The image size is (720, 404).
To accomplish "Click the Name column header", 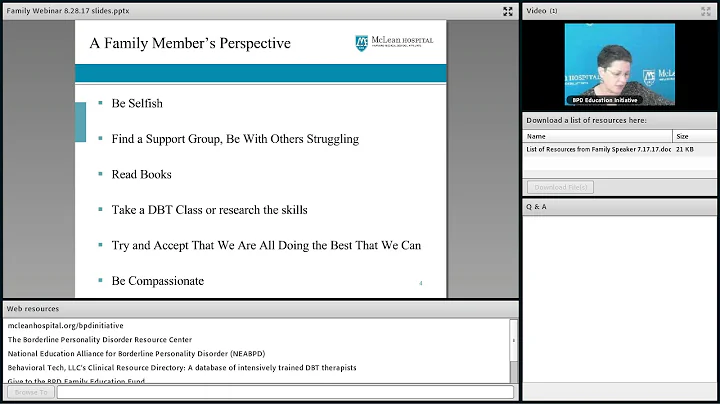I will tap(597, 136).
